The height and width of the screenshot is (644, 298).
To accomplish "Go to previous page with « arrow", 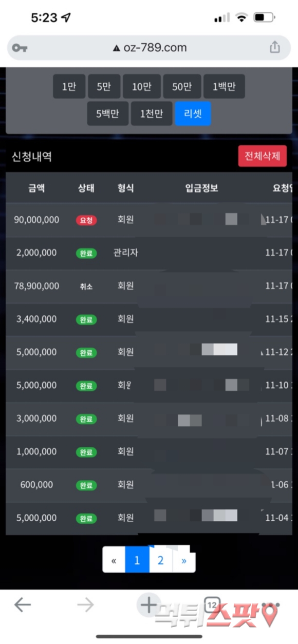I will tap(114, 560).
